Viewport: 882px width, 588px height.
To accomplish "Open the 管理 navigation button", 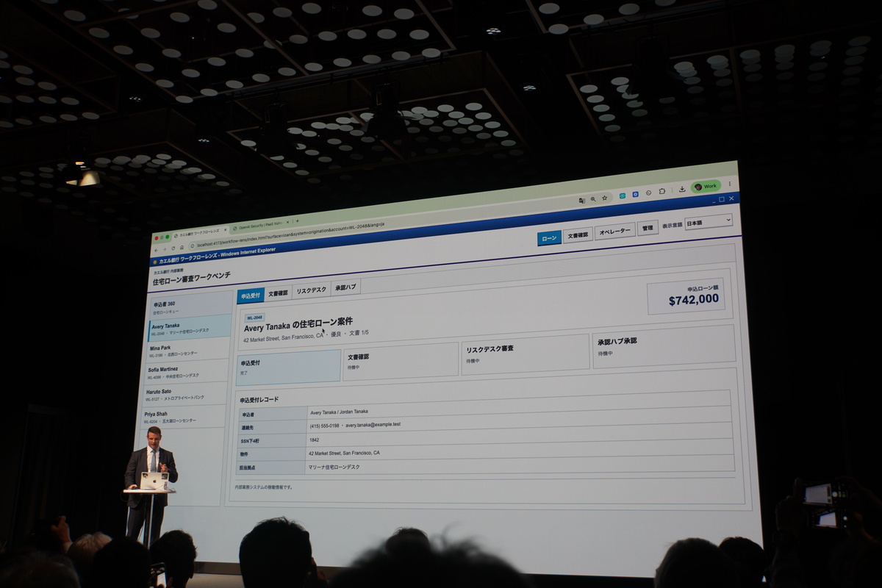I will click(x=648, y=228).
